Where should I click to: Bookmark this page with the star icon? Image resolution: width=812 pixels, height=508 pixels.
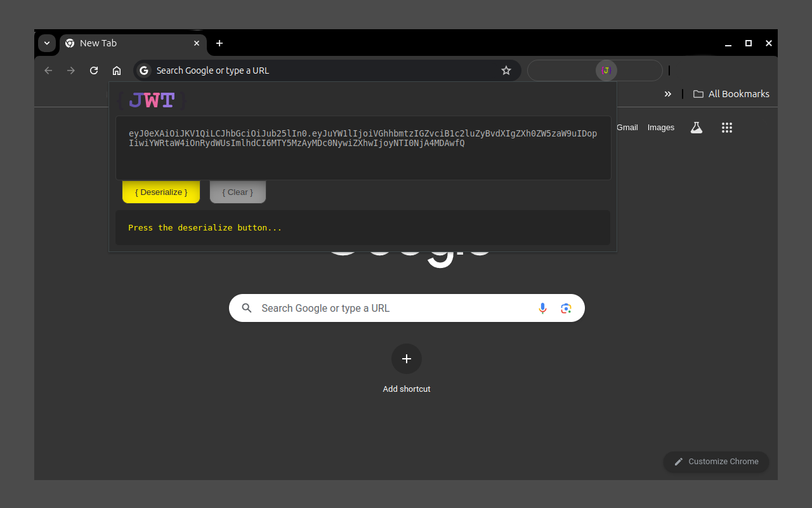click(506, 70)
